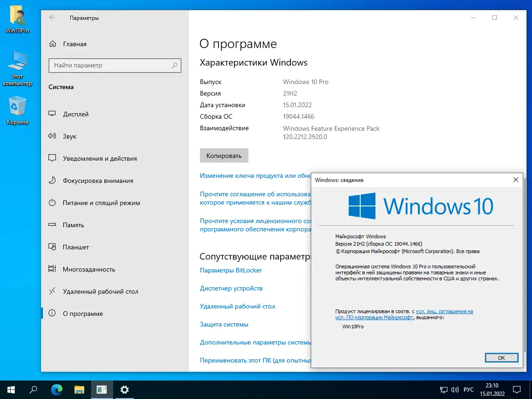Open Remote Desktop settings from sidebar
532x399 pixels.
pyautogui.click(x=102, y=291)
